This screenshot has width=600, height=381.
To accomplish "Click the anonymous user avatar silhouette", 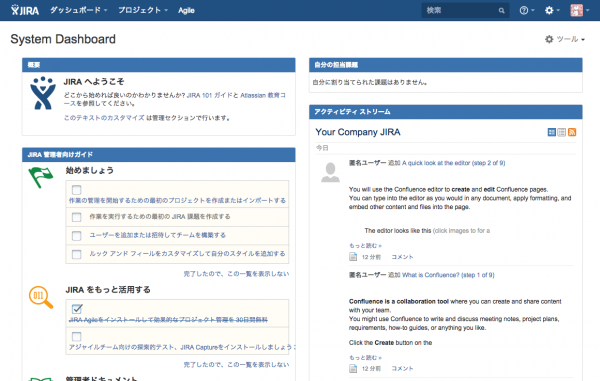I will point(330,172).
